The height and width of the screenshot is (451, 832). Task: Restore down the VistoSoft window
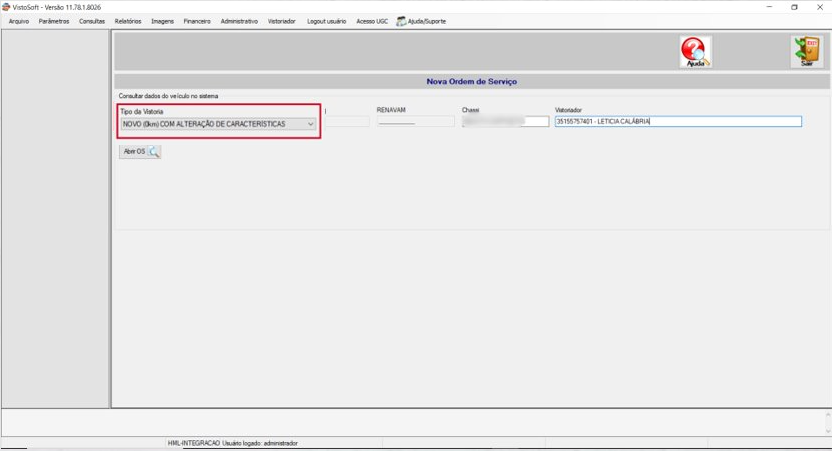(794, 7)
